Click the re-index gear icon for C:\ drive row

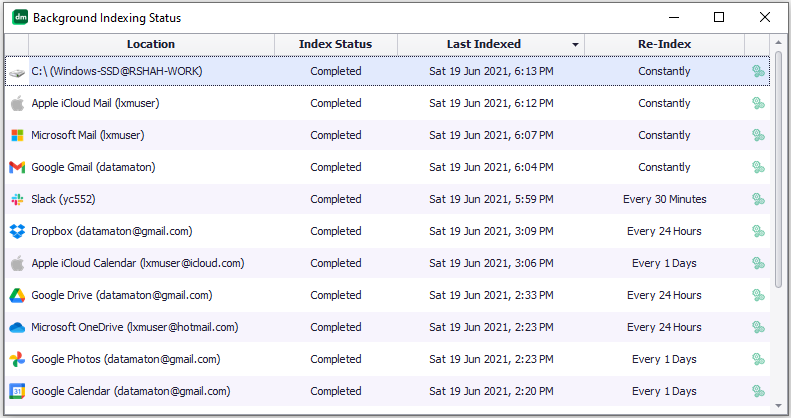(x=758, y=71)
